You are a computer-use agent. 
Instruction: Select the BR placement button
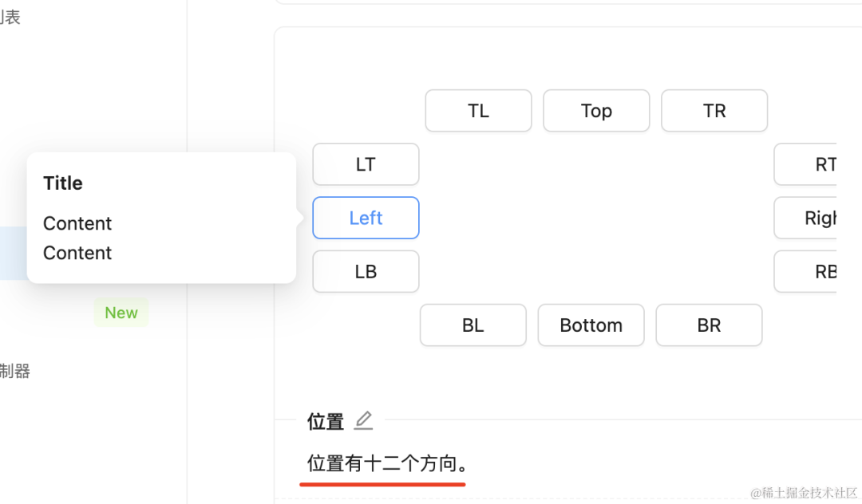pyautogui.click(x=709, y=325)
